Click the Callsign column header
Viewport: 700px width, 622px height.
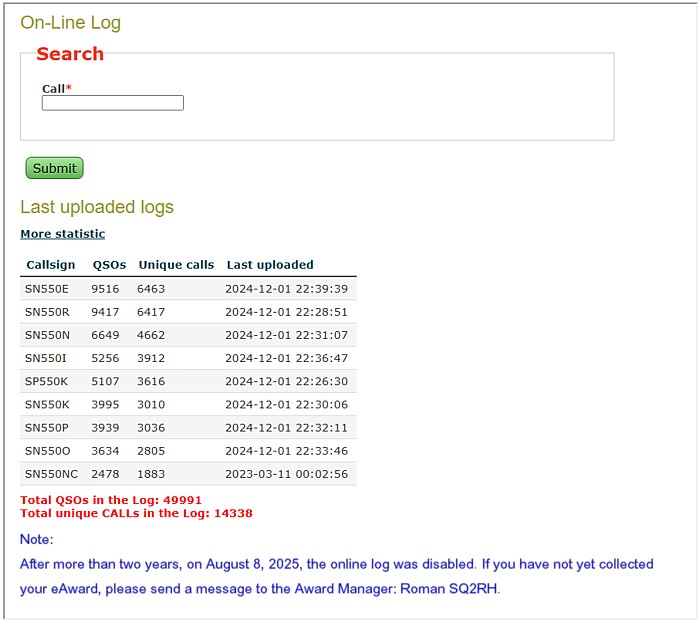[50, 265]
